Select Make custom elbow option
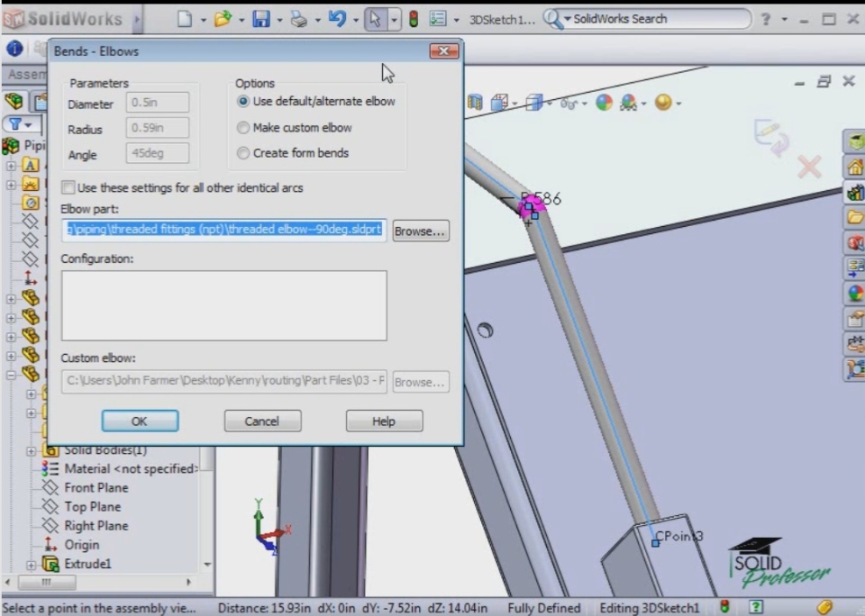Screen dimensions: 865x616 tap(242, 127)
